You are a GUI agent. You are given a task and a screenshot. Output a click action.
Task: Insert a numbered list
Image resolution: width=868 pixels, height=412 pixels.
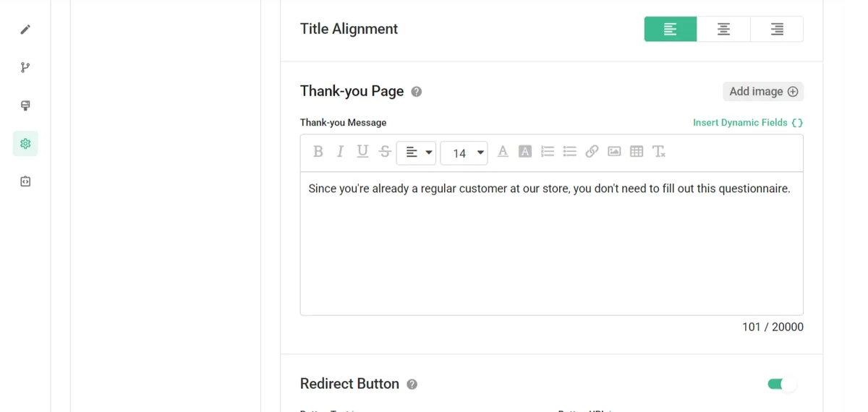tap(548, 152)
